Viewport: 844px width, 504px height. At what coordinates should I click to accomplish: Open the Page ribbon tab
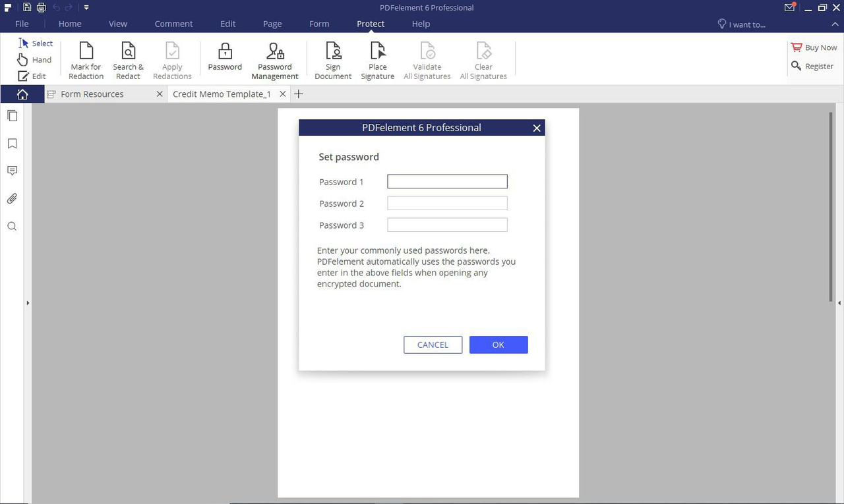coord(272,24)
